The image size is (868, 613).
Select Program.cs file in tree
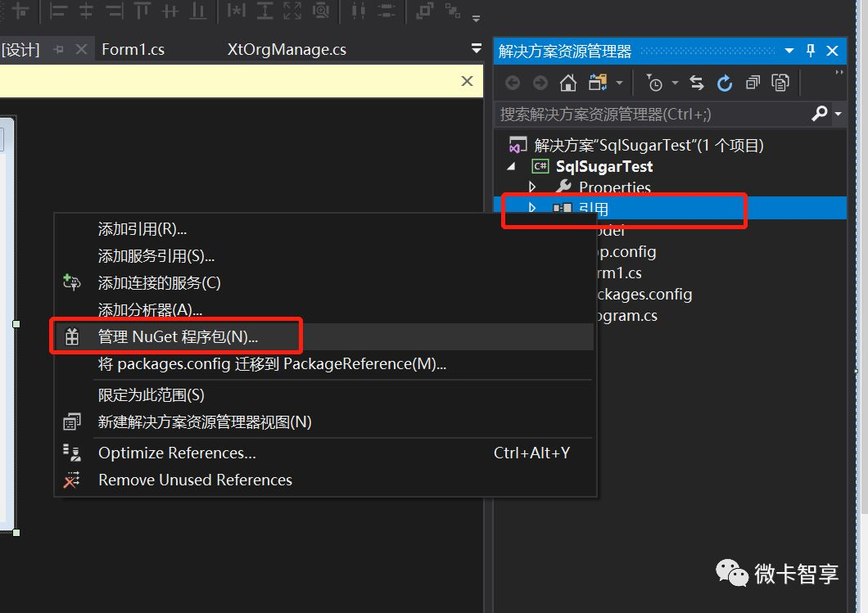coord(626,315)
